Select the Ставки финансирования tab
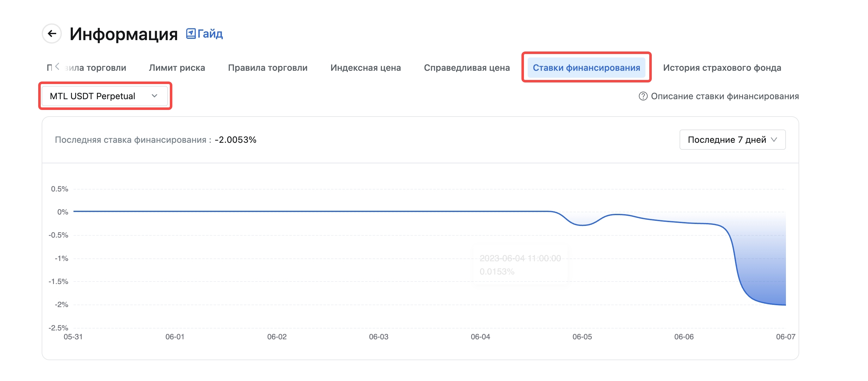Viewport: 868px width, 381px height. click(x=586, y=68)
